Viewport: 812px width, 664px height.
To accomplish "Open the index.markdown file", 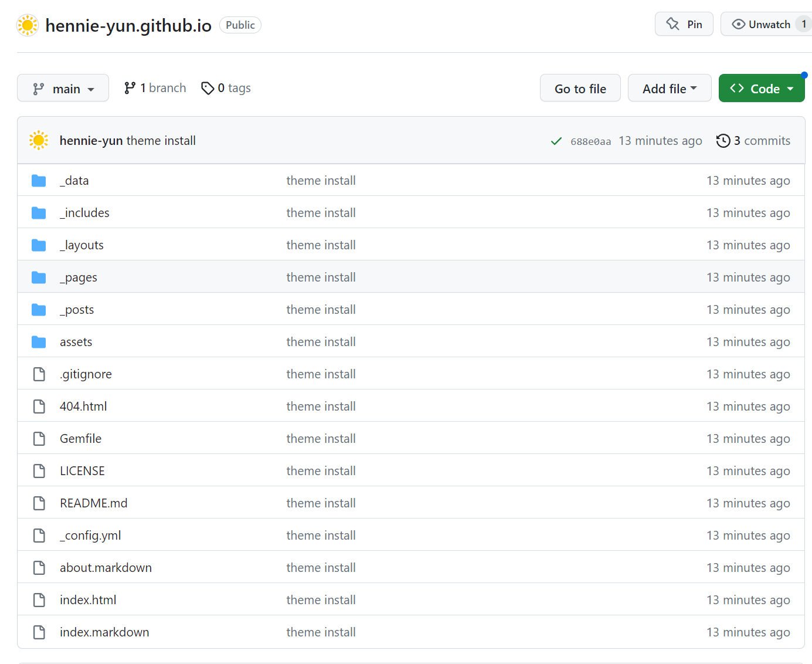I will click(x=104, y=632).
